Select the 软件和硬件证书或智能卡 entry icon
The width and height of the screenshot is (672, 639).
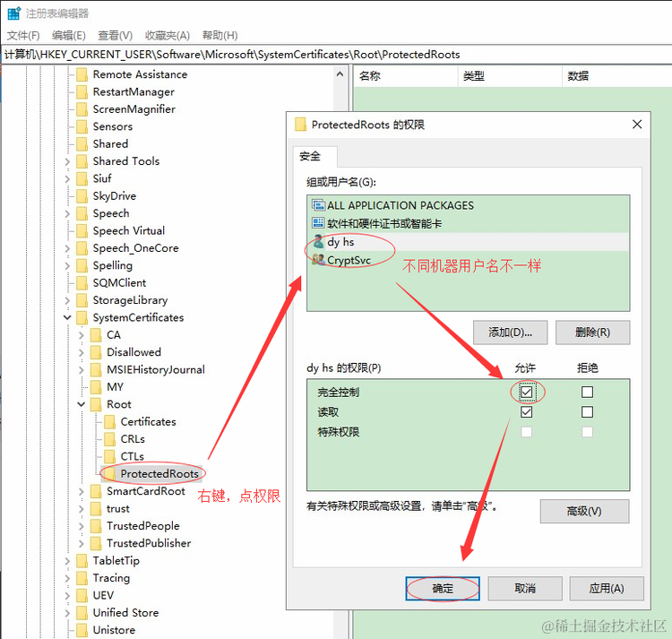pos(318,223)
